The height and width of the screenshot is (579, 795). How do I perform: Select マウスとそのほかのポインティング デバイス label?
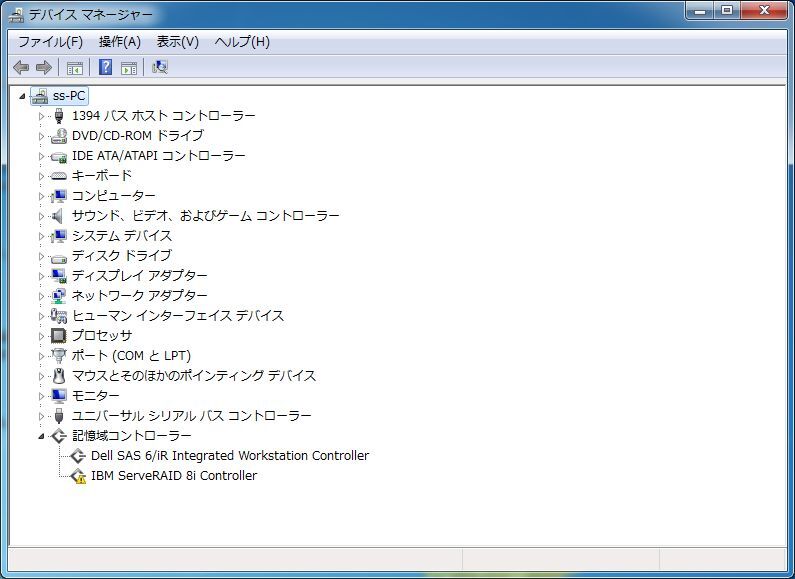194,376
